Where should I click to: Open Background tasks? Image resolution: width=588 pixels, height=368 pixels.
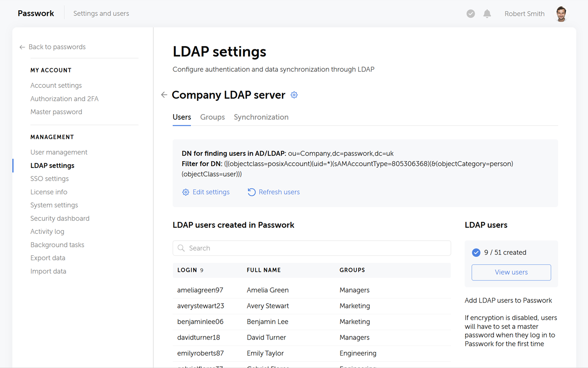point(57,245)
